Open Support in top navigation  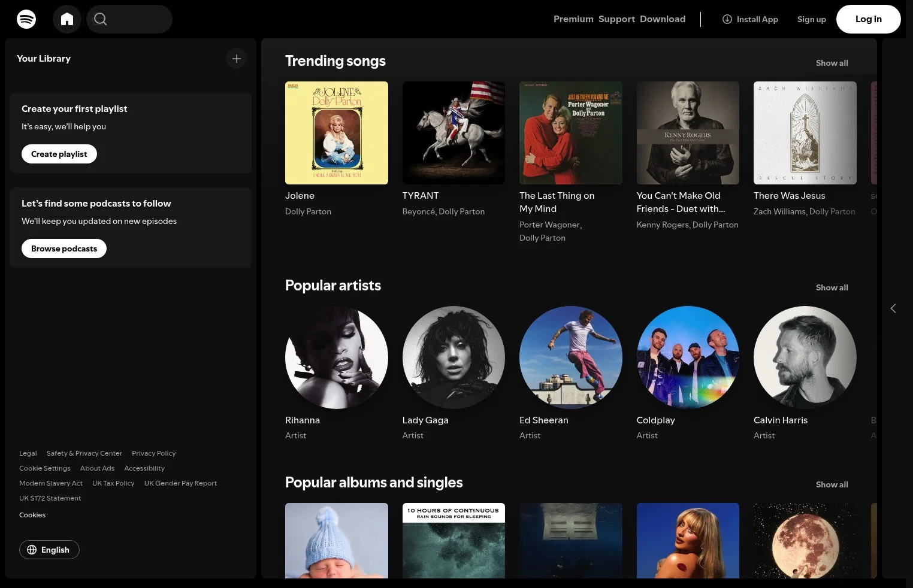click(616, 19)
